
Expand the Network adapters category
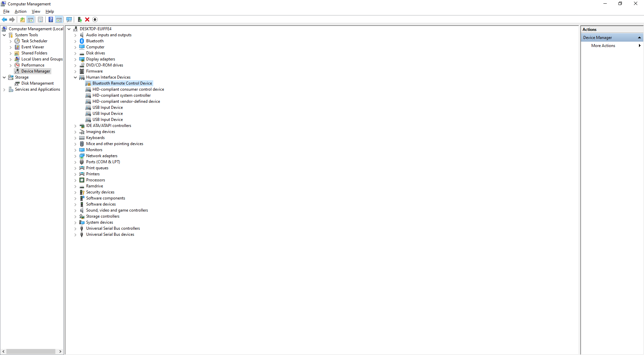[75, 156]
